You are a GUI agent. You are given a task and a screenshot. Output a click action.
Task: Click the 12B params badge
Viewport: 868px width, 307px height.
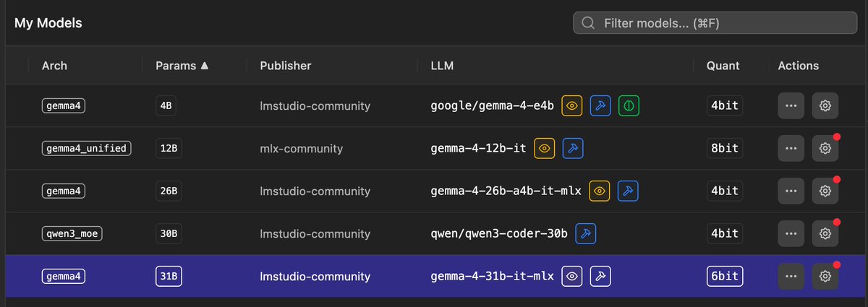point(169,149)
